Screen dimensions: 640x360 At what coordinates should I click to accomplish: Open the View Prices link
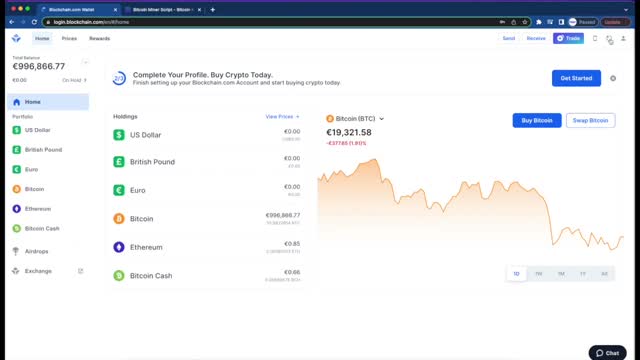coord(282,117)
